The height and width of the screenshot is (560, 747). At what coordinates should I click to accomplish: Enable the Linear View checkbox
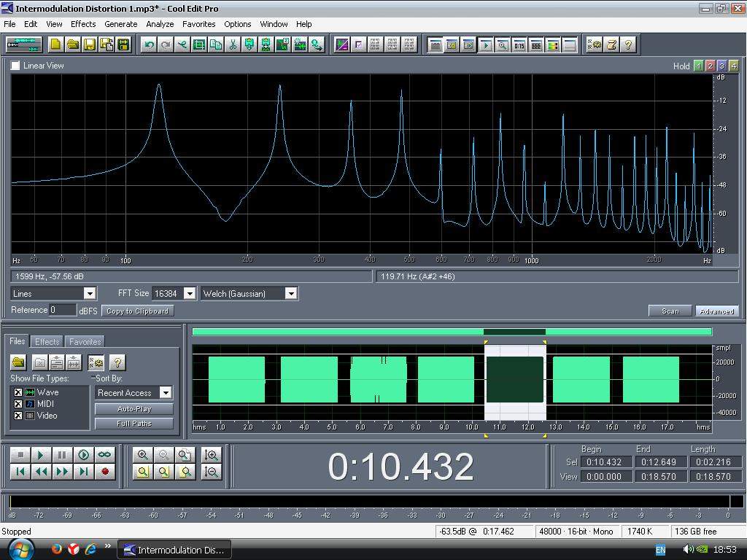pos(15,66)
